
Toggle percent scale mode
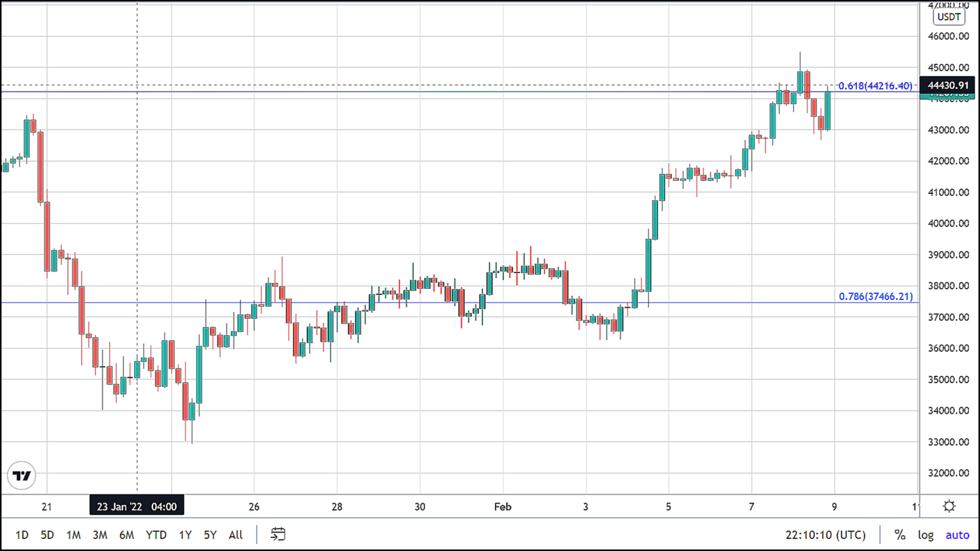tap(899, 535)
